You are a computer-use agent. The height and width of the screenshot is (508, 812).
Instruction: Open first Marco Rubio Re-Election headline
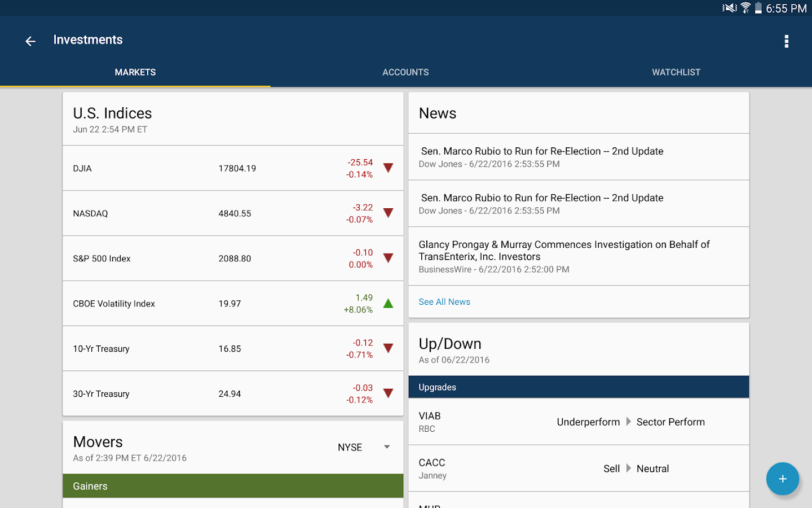[x=579, y=157]
